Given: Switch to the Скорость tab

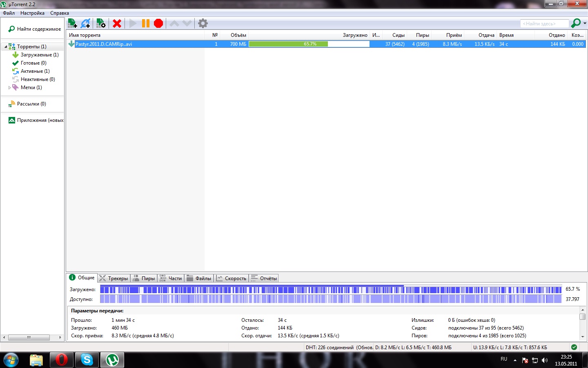Looking at the screenshot, I should click(x=232, y=278).
